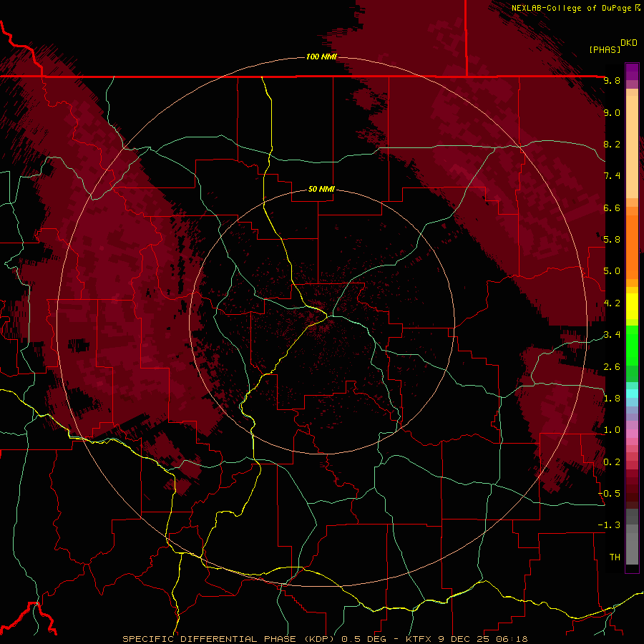Click the 2.6 value on the legend
The image size is (644, 644).
point(612,367)
